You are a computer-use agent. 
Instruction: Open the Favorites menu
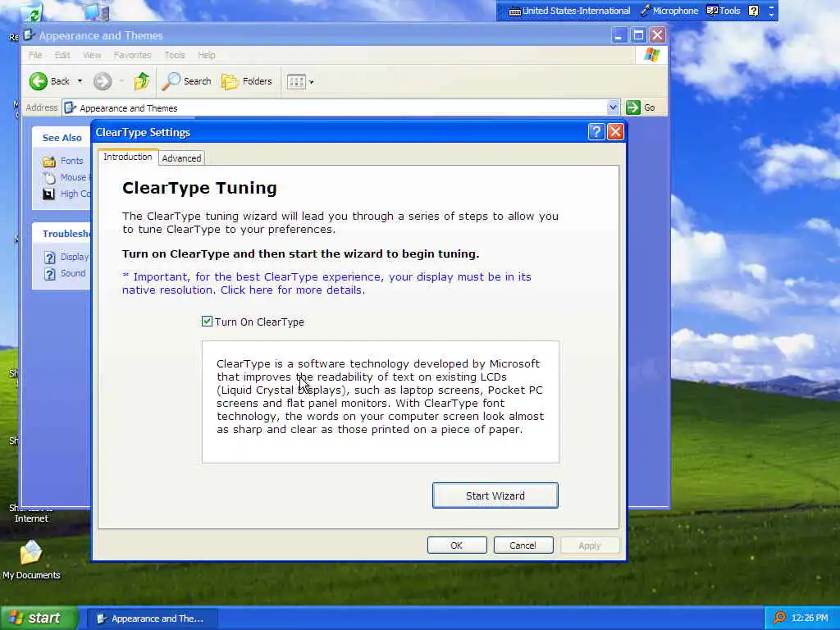click(132, 55)
